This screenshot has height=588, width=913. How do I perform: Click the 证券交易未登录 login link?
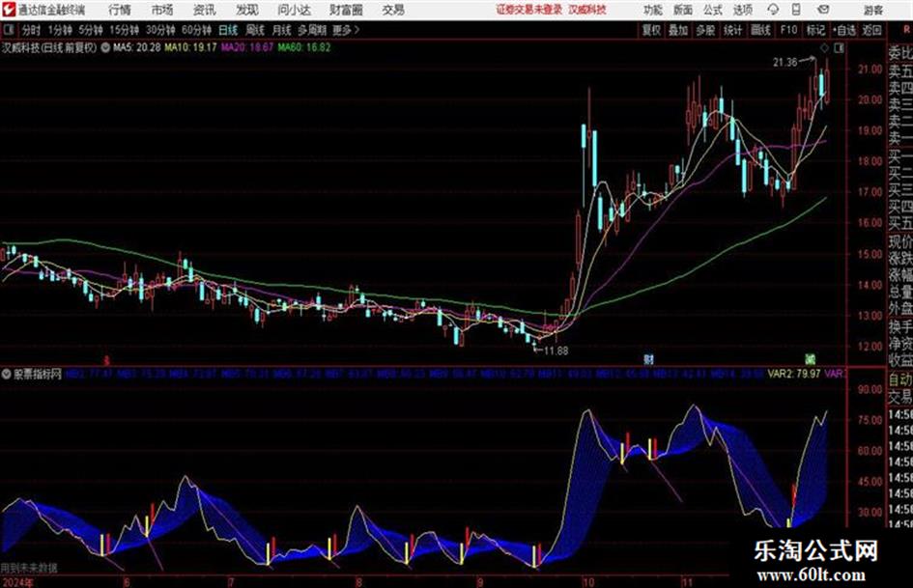[x=529, y=10]
